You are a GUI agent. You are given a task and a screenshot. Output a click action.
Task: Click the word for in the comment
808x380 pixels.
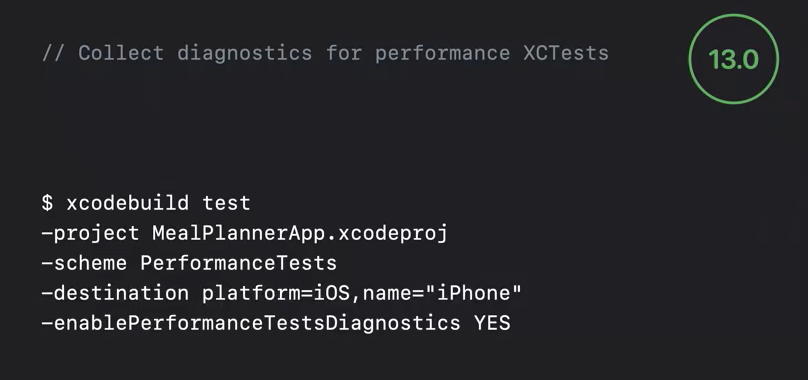click(x=344, y=53)
